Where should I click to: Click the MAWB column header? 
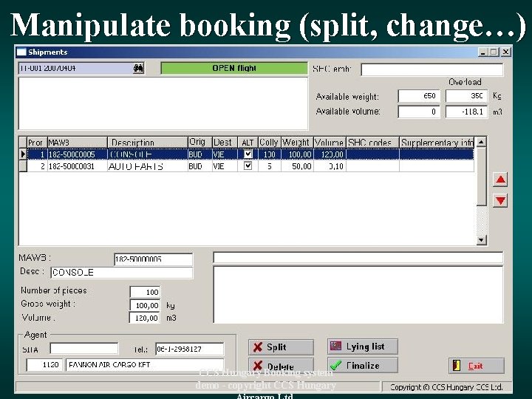78,142
